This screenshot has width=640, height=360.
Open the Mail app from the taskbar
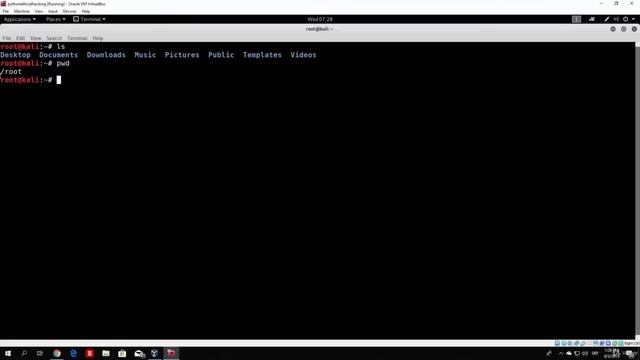(x=139, y=353)
